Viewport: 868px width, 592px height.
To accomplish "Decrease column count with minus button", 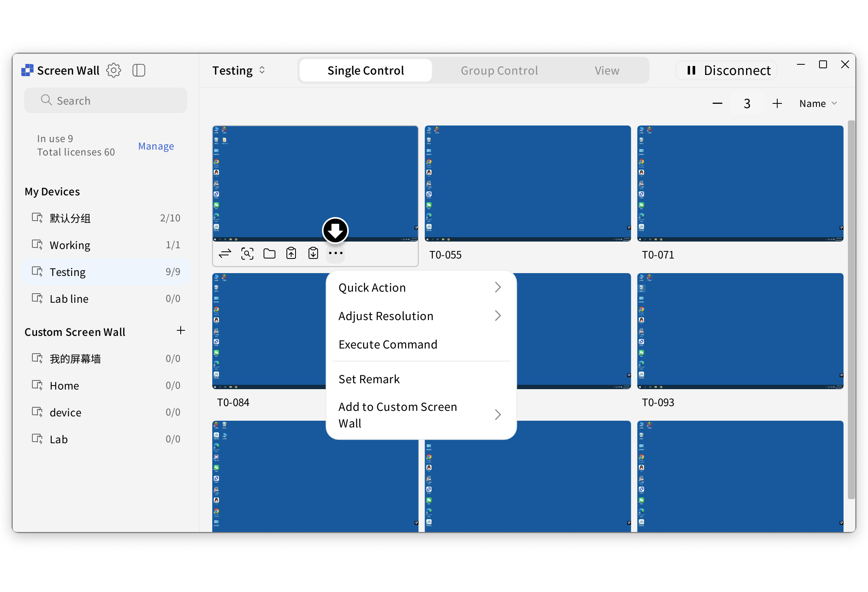I will click(x=717, y=104).
